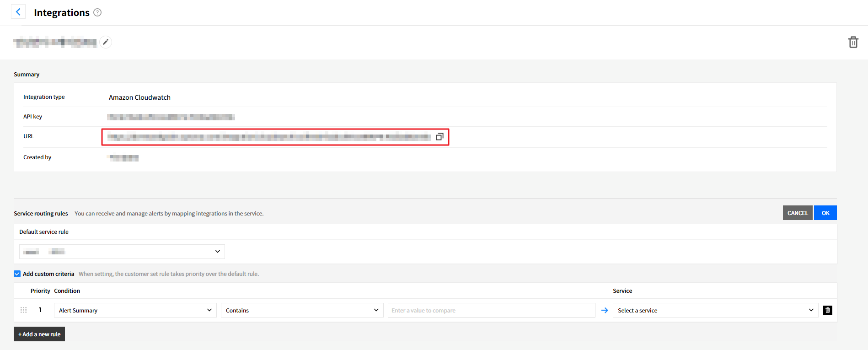Image resolution: width=868 pixels, height=350 pixels.
Task: Copy the URL with the copy icon
Action: 439,137
